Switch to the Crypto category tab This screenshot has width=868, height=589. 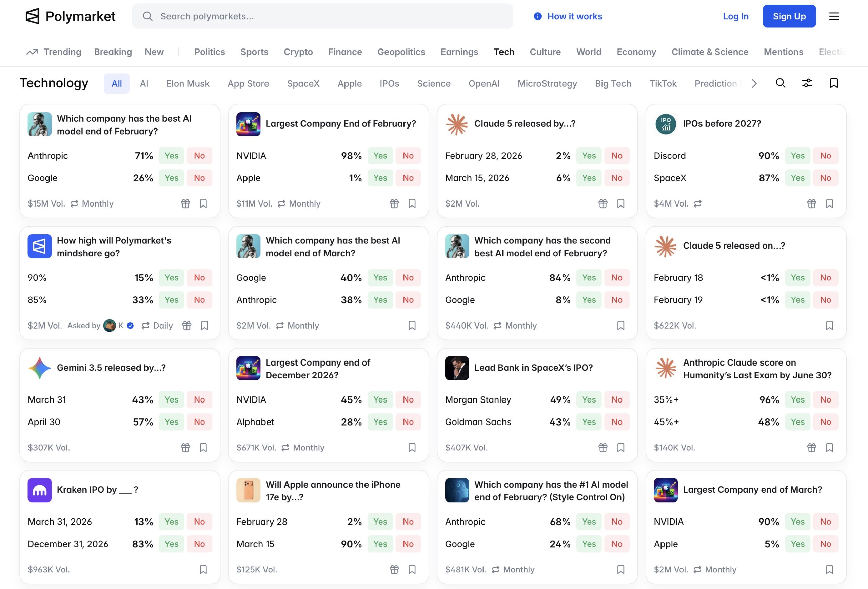pos(298,52)
